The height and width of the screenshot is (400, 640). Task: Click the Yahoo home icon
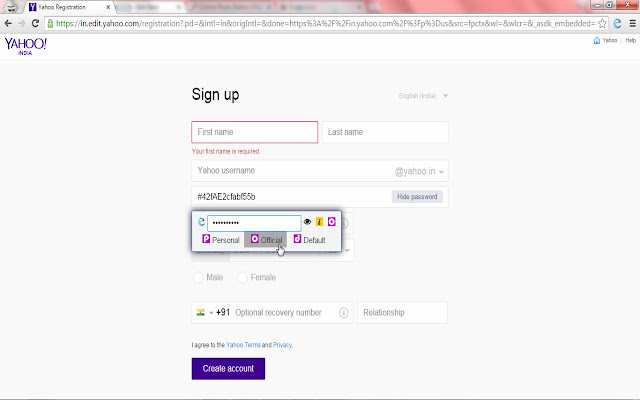click(597, 40)
